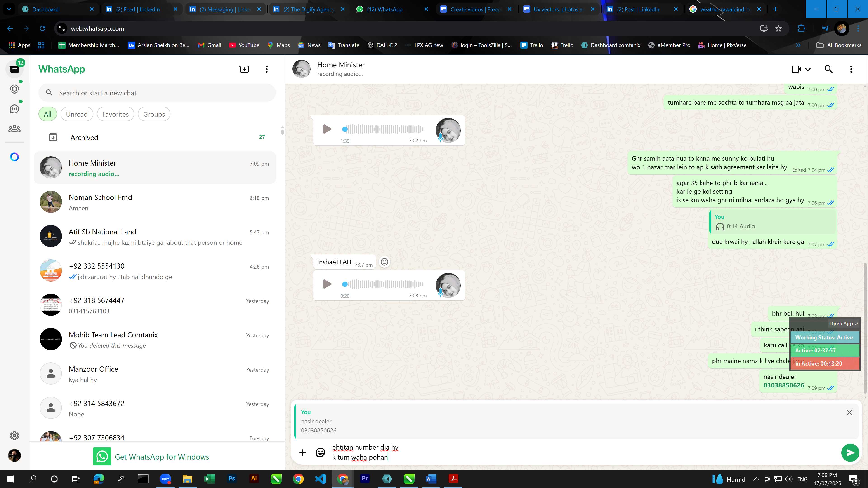Open the Chats icon with 12 badge
The height and width of the screenshot is (488, 868).
[x=14, y=69]
